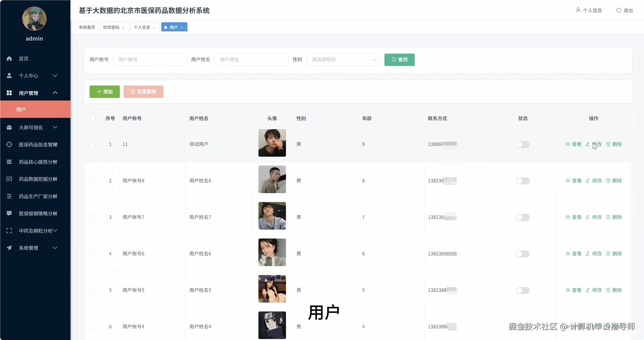Click the 退出 logout power icon
644x340 pixels.
(x=618, y=10)
